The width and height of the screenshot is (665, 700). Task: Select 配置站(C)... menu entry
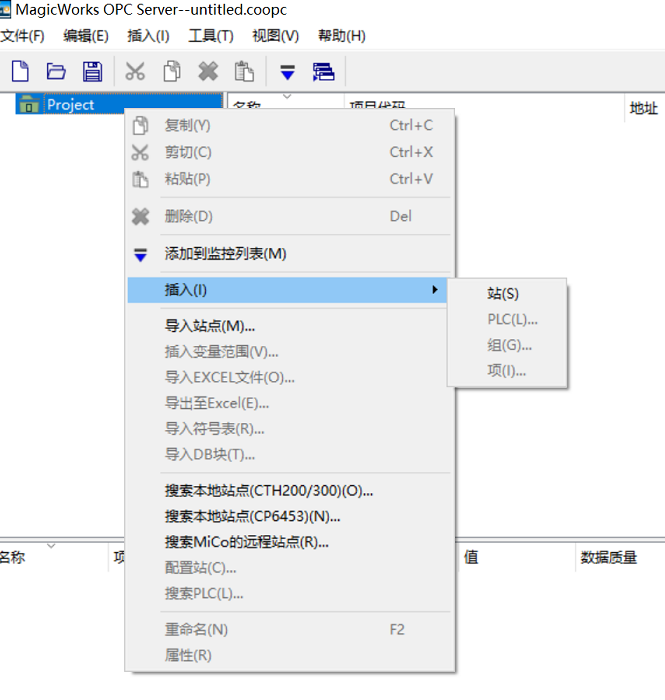click(289, 568)
